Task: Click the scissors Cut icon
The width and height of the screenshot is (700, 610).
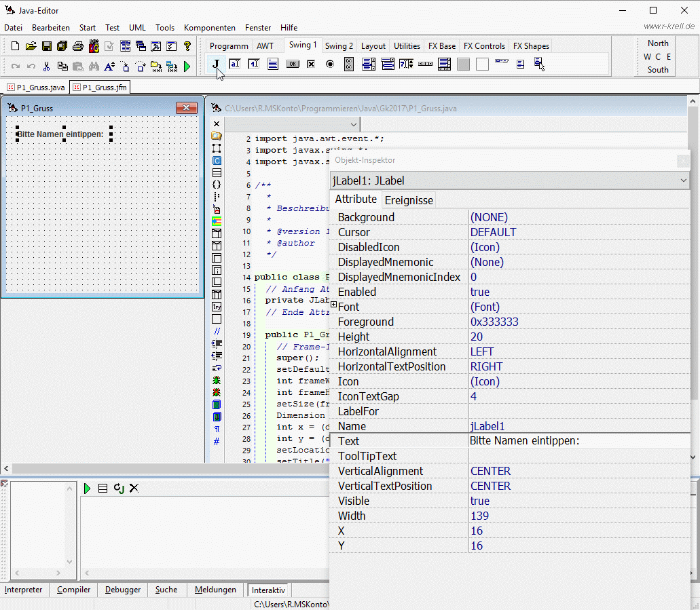Action: [46, 66]
